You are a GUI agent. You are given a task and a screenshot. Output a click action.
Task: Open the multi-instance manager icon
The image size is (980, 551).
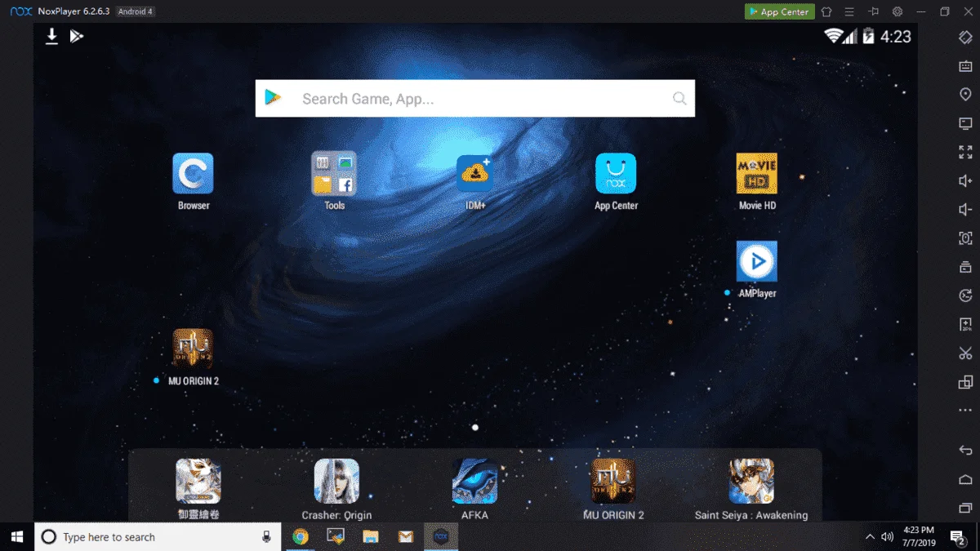[x=965, y=382]
